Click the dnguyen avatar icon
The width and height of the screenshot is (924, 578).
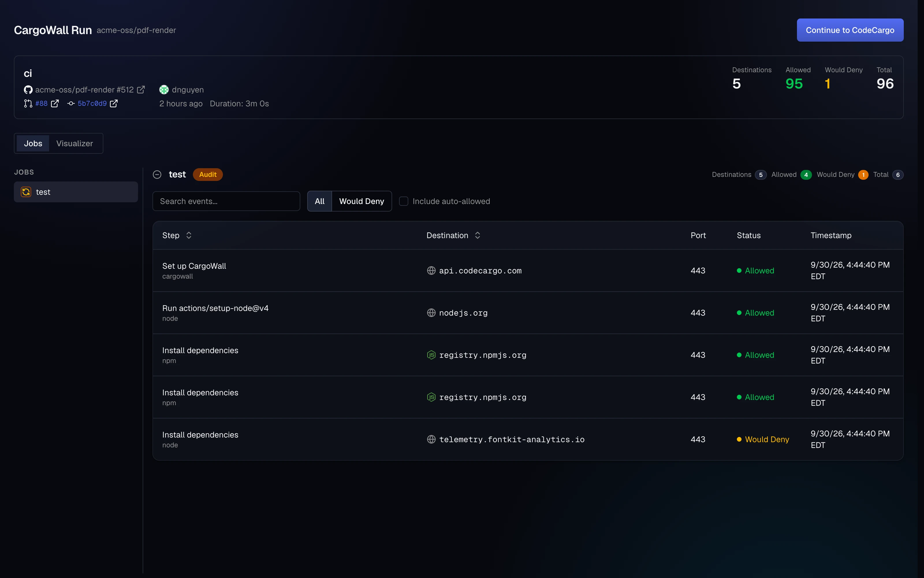(x=164, y=90)
